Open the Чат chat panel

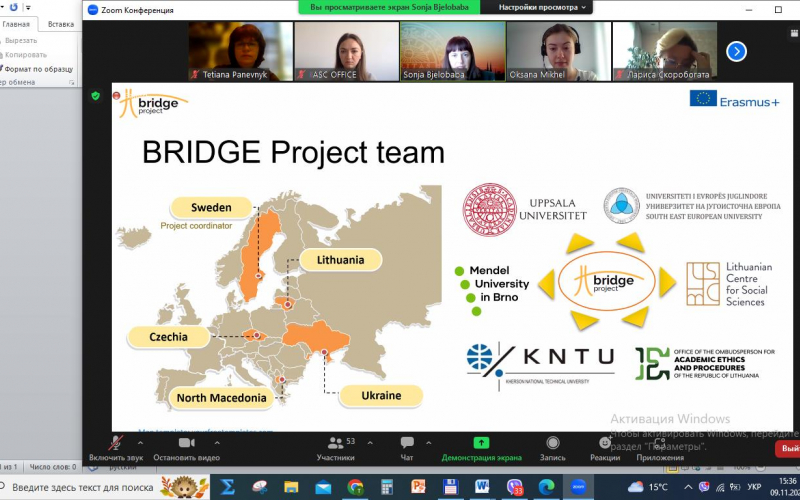(x=407, y=448)
